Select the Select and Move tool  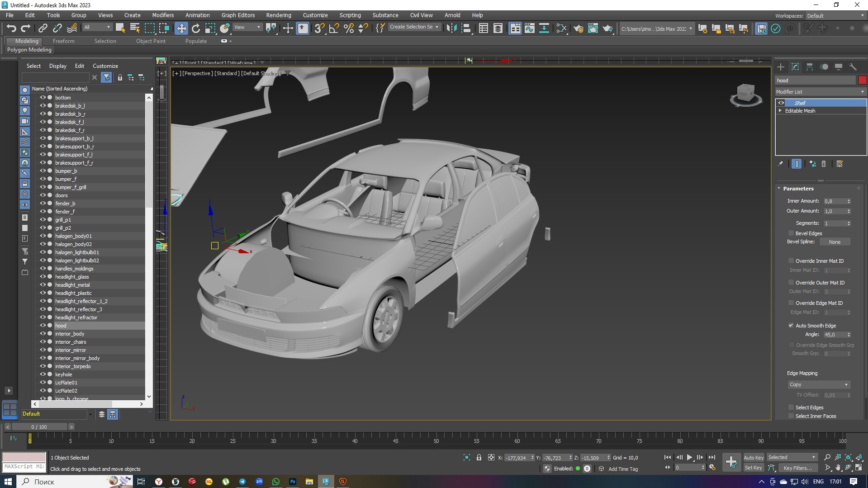click(181, 28)
